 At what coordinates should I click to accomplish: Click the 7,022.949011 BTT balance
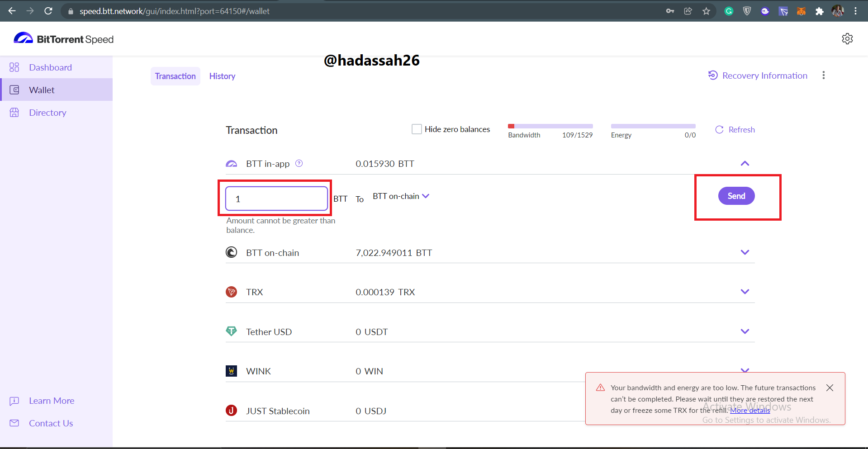[394, 253]
